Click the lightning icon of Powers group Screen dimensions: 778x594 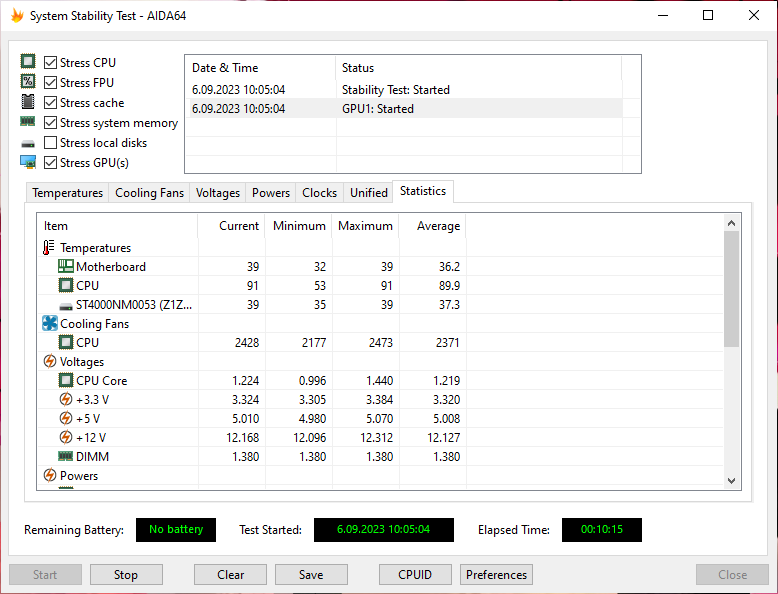(x=50, y=475)
